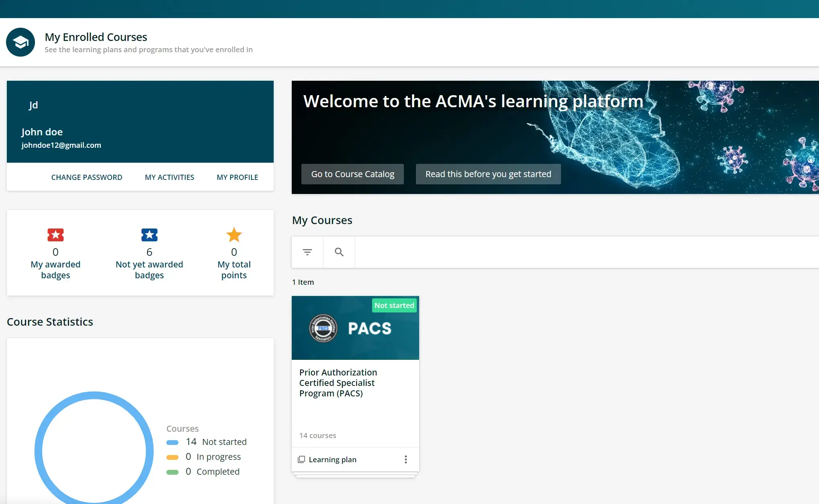Select the Completed legend entry
The image size is (819, 504).
click(213, 471)
